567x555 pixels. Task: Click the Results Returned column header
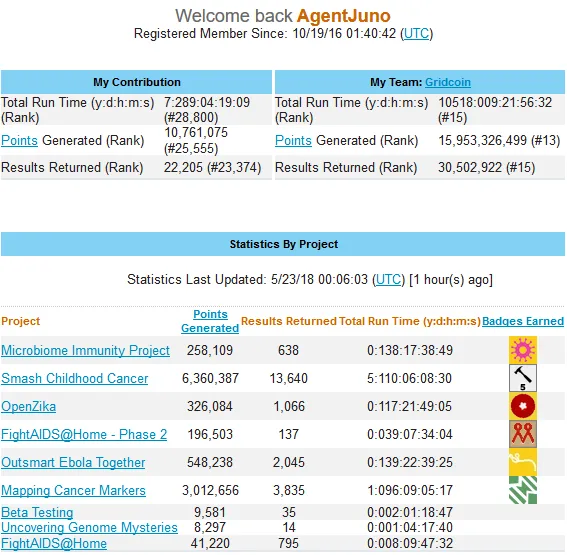[289, 321]
